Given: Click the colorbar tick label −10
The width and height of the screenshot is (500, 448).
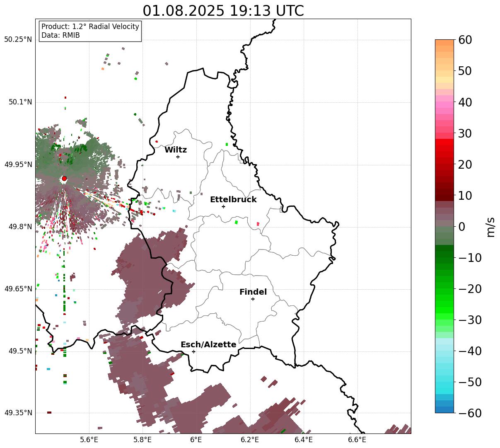Looking at the screenshot, I should click(x=470, y=258).
